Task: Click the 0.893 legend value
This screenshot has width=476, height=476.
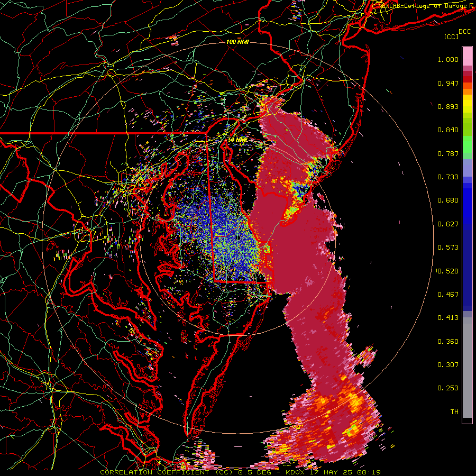Action: pyautogui.click(x=448, y=106)
